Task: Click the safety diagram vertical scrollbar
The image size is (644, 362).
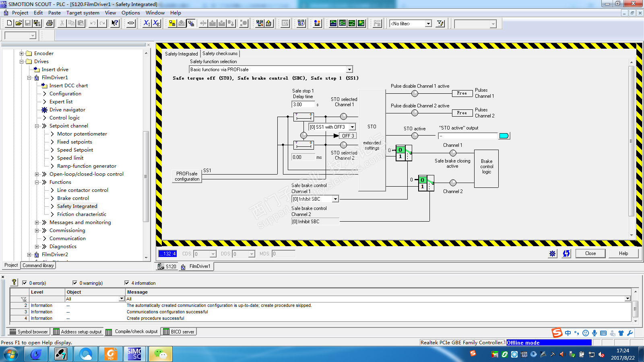Action: (x=631, y=141)
